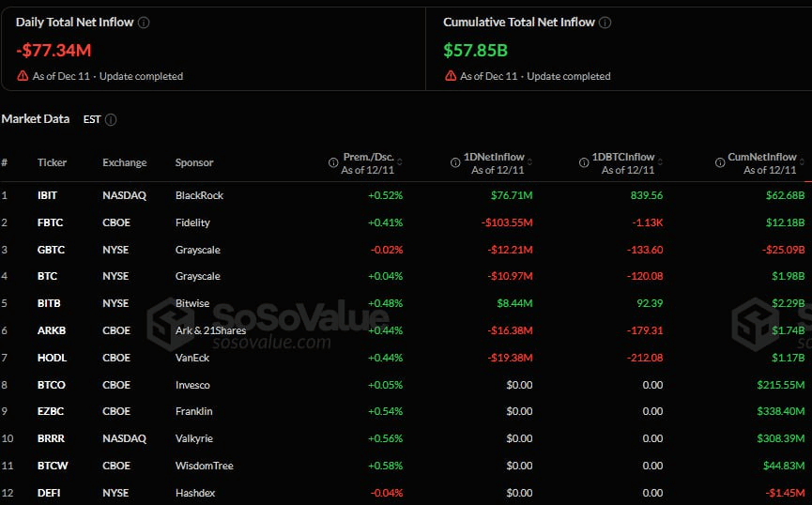Open the IBIT ticker row
This screenshot has width=812, height=505.
[x=47, y=196]
